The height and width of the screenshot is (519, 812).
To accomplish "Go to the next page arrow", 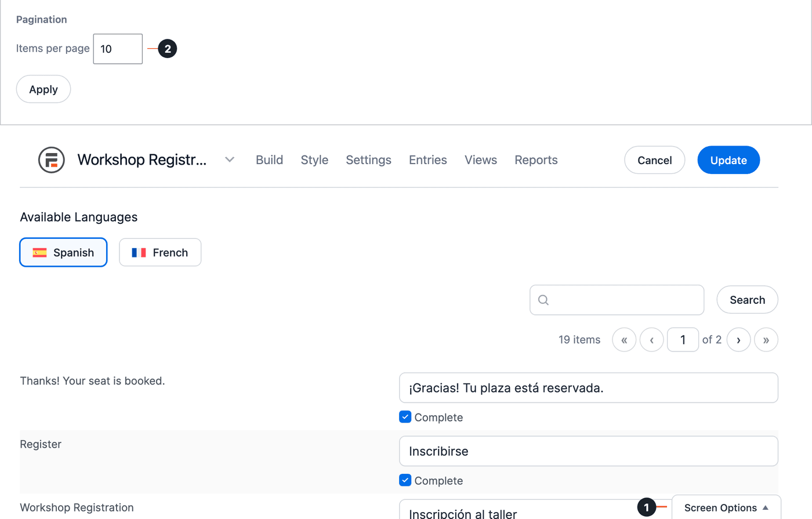I will (x=738, y=340).
